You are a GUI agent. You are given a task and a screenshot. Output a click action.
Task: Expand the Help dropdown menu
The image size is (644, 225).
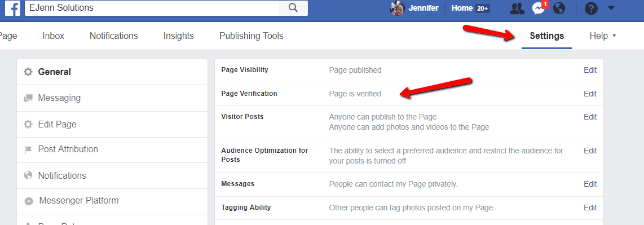coord(602,36)
